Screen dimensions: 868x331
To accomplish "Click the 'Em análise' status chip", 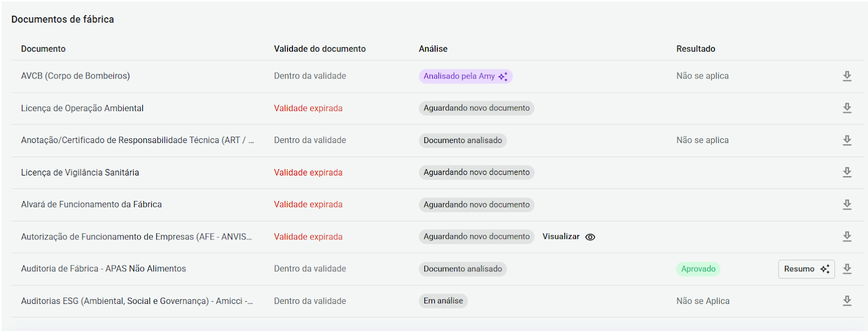I will (x=443, y=301).
